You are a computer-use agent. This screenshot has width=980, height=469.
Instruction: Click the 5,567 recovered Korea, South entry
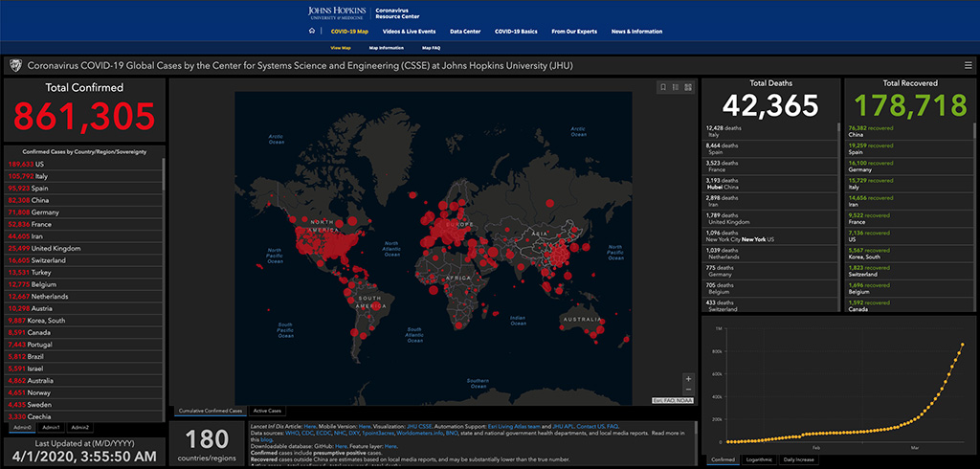click(x=909, y=254)
